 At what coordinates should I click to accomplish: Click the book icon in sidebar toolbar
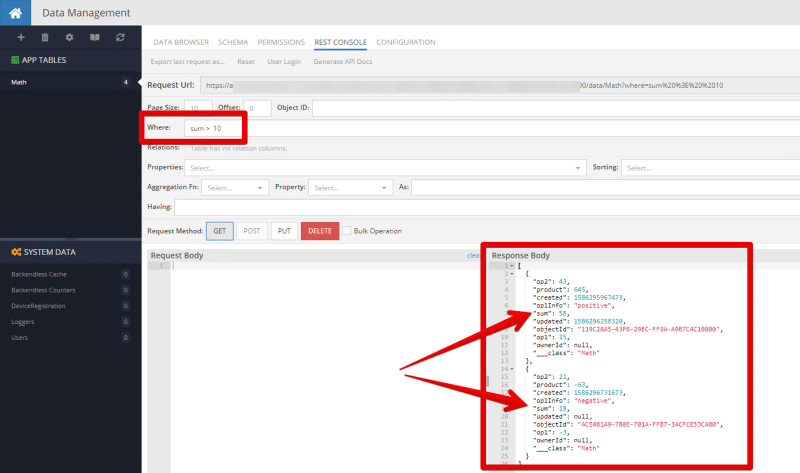pyautogui.click(x=95, y=37)
